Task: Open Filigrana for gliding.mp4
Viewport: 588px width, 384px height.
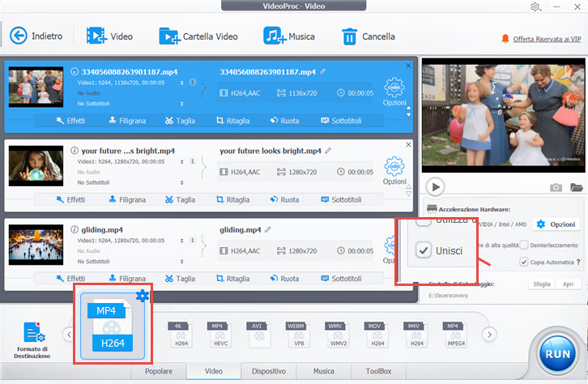Action: [x=127, y=279]
